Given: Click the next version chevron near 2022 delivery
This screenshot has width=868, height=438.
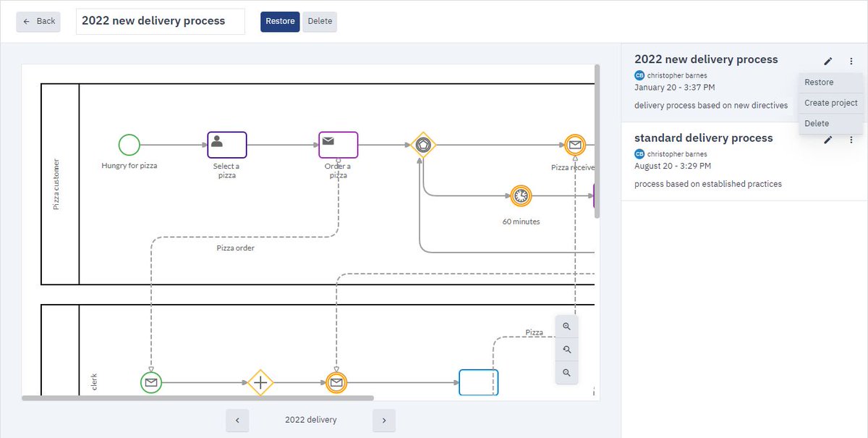Looking at the screenshot, I should (x=384, y=420).
